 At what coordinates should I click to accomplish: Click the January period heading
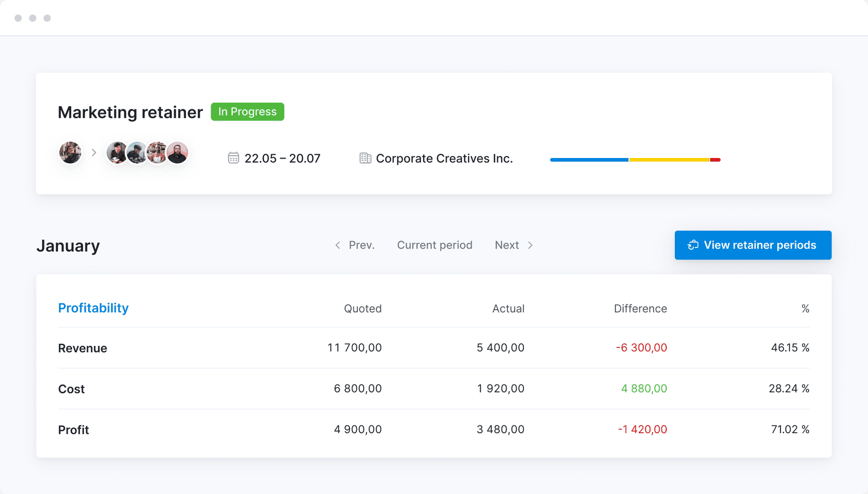click(x=68, y=246)
